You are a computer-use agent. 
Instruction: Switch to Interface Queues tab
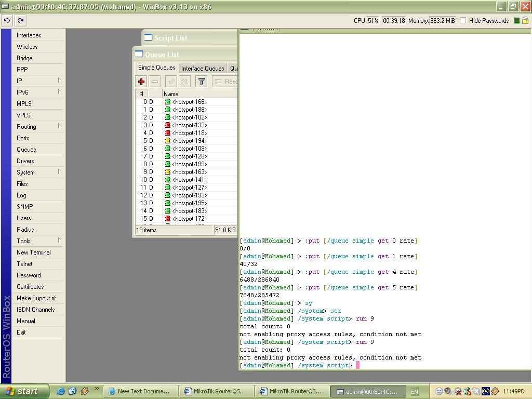[x=203, y=68]
